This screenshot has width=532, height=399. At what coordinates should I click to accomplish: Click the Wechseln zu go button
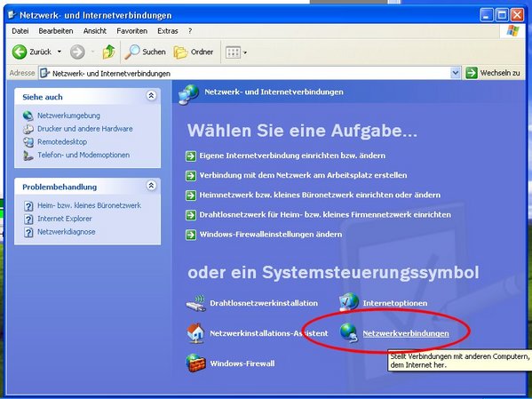click(x=493, y=73)
